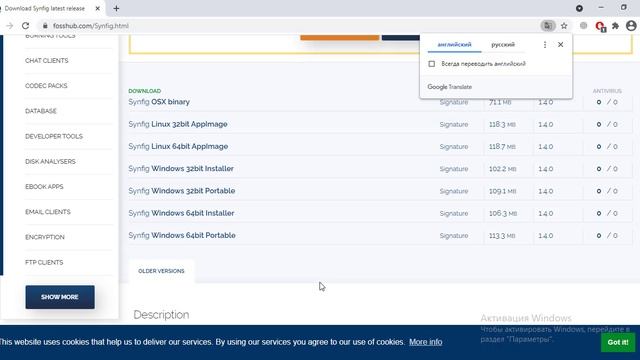
Task: Go forward with the browser arrow
Action: point(9,26)
